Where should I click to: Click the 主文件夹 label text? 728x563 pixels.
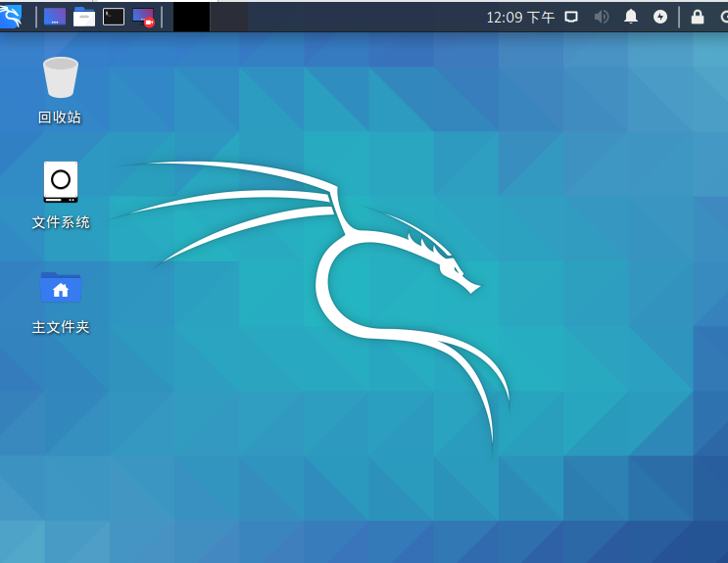[x=61, y=327]
